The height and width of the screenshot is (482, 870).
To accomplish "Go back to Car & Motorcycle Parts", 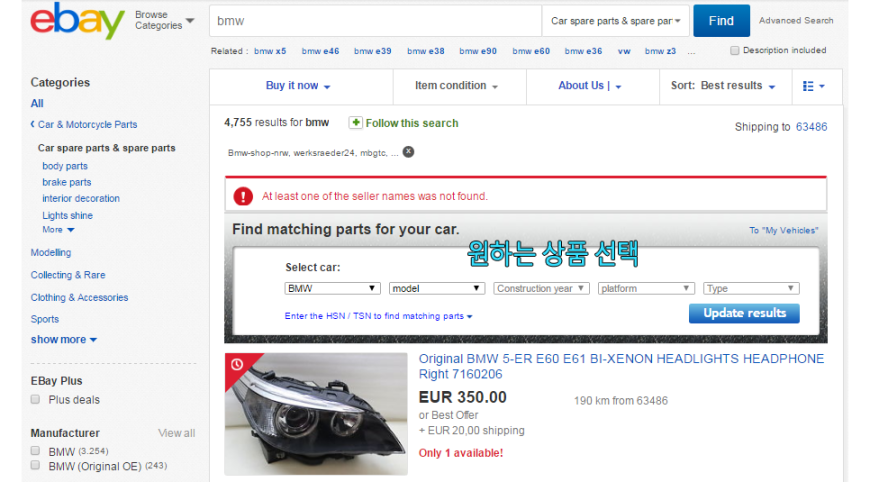I will point(87,124).
